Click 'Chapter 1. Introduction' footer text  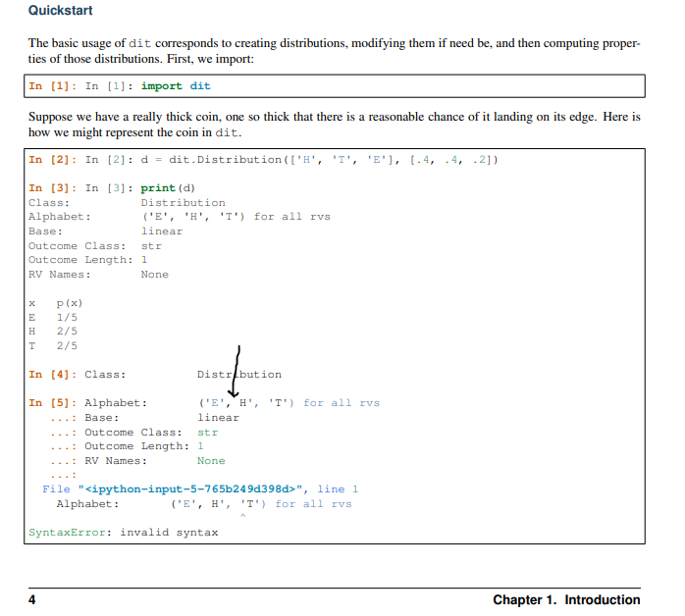point(566,599)
